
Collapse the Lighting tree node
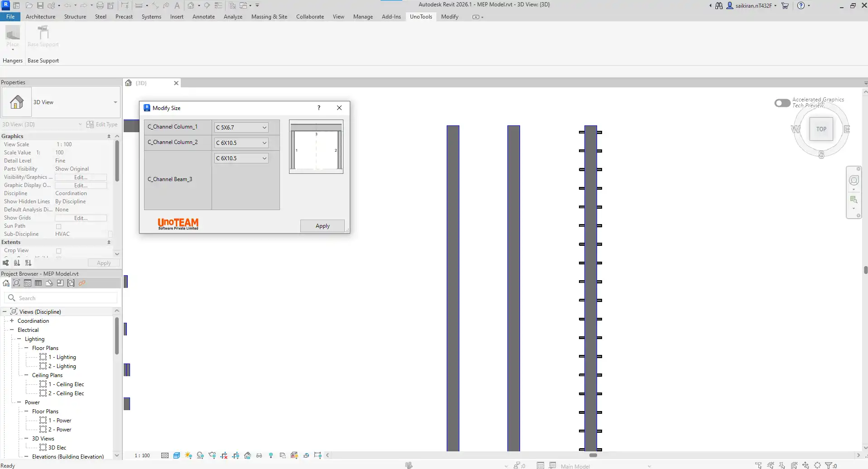click(19, 339)
